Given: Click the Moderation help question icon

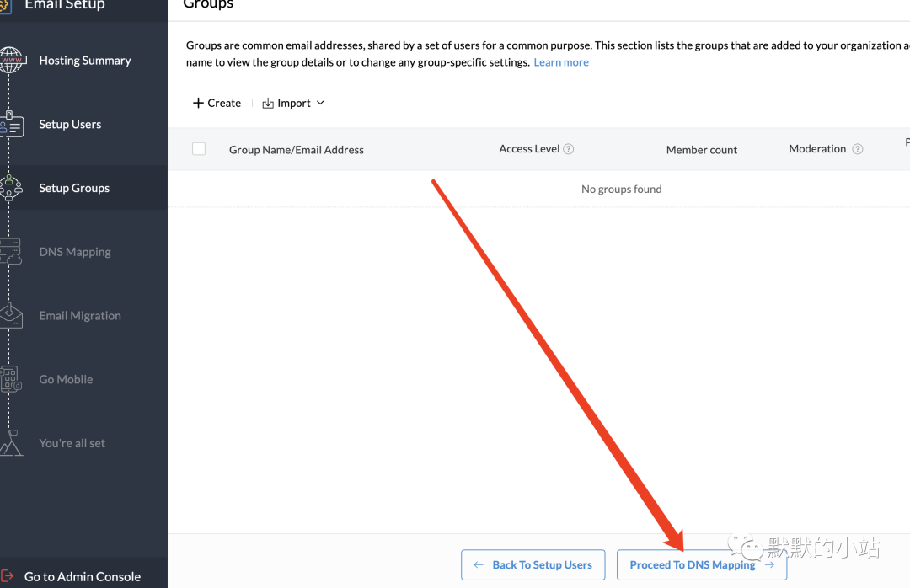Looking at the screenshot, I should tap(857, 149).
